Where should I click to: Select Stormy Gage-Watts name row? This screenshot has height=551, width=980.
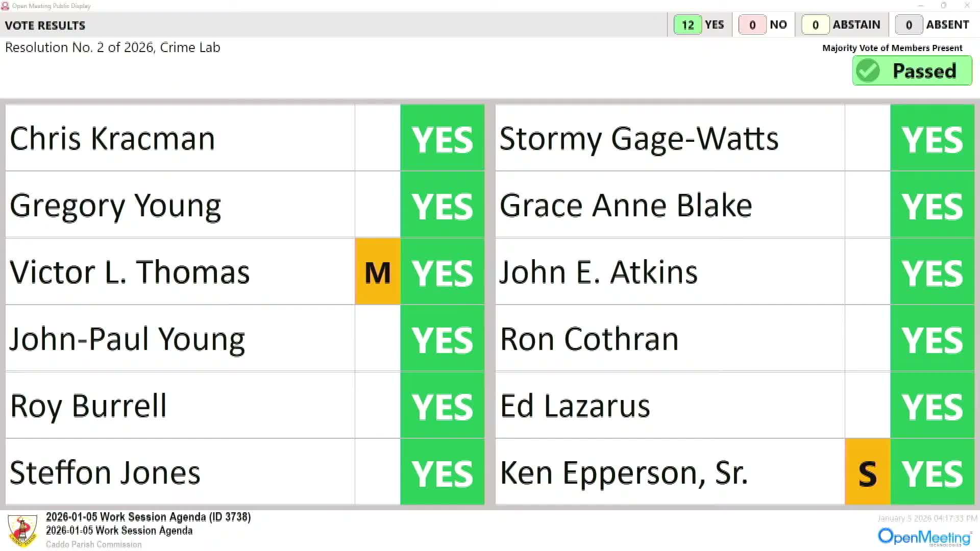[x=639, y=138]
